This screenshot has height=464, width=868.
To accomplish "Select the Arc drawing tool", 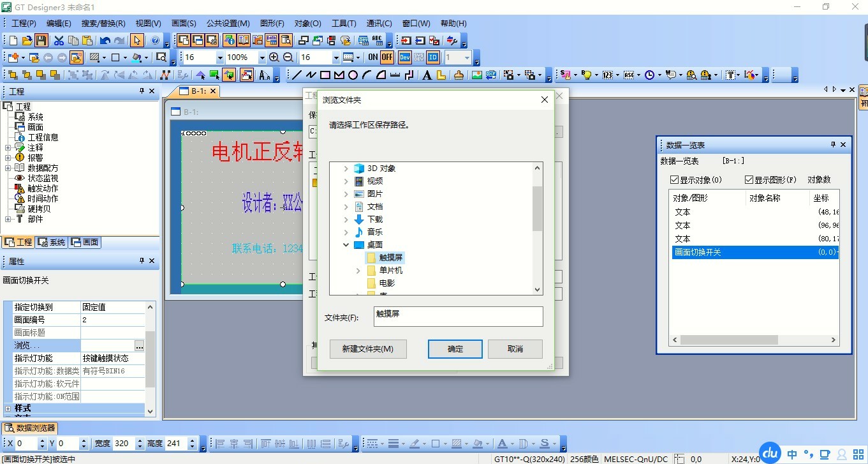I will coord(367,75).
